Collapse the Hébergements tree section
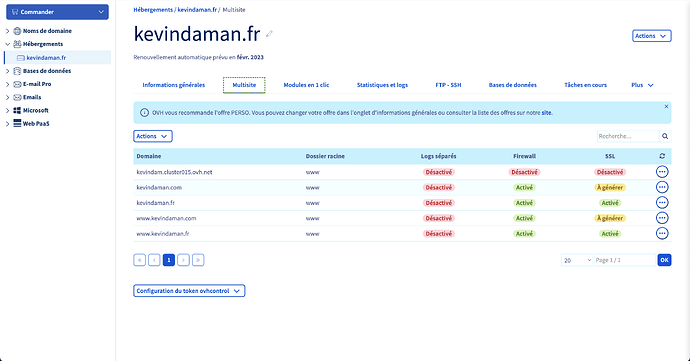The width and height of the screenshot is (690, 361). coord(7,44)
